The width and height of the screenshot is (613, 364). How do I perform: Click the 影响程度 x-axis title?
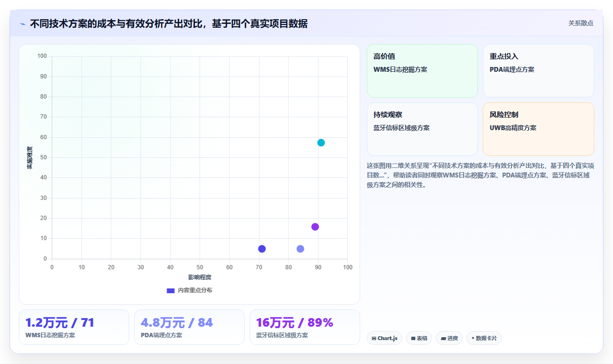(200, 277)
